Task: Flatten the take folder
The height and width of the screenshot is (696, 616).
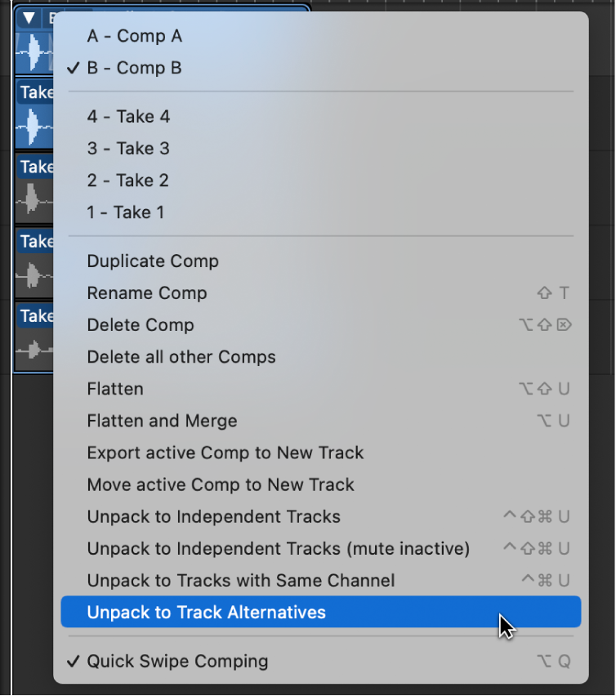Action: pyautogui.click(x=115, y=389)
